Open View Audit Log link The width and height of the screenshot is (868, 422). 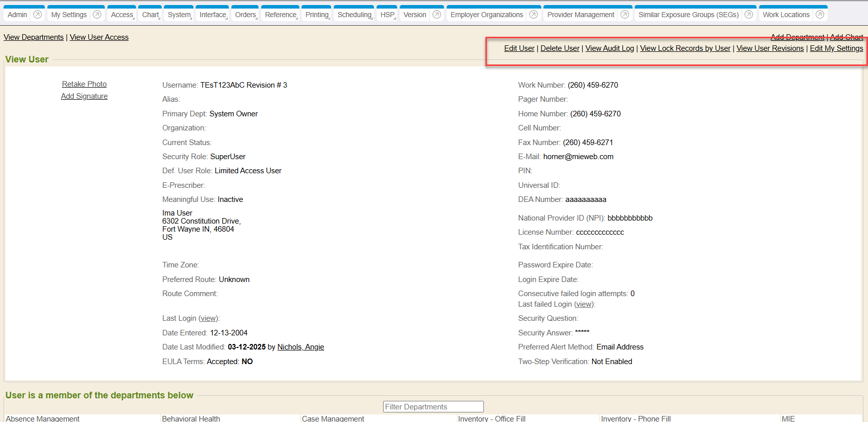pyautogui.click(x=609, y=48)
